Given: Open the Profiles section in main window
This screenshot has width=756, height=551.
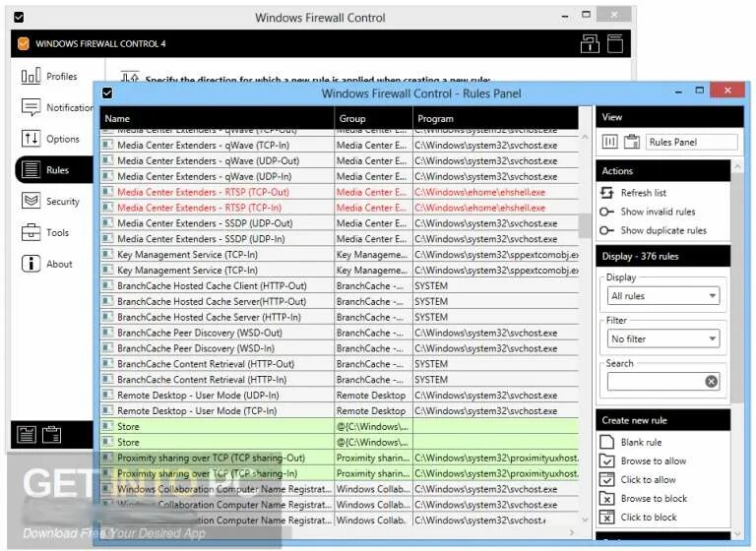Looking at the screenshot, I should [49, 76].
